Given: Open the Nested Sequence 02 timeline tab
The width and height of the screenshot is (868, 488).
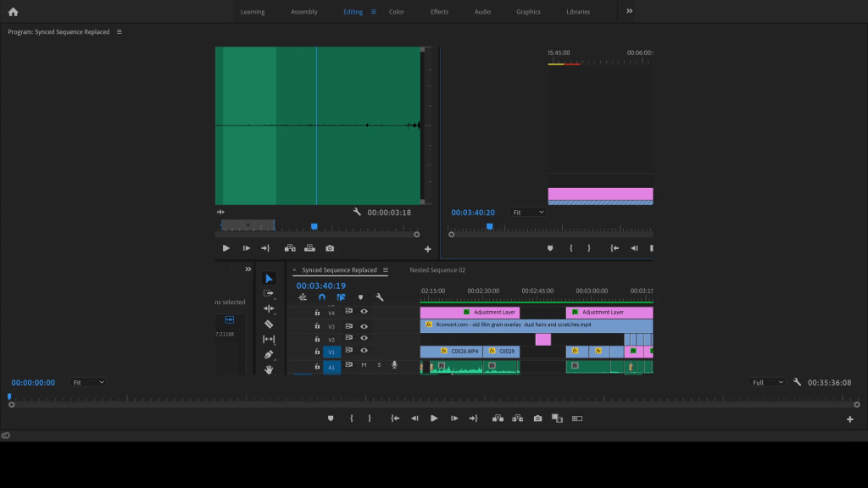Looking at the screenshot, I should 437,270.
